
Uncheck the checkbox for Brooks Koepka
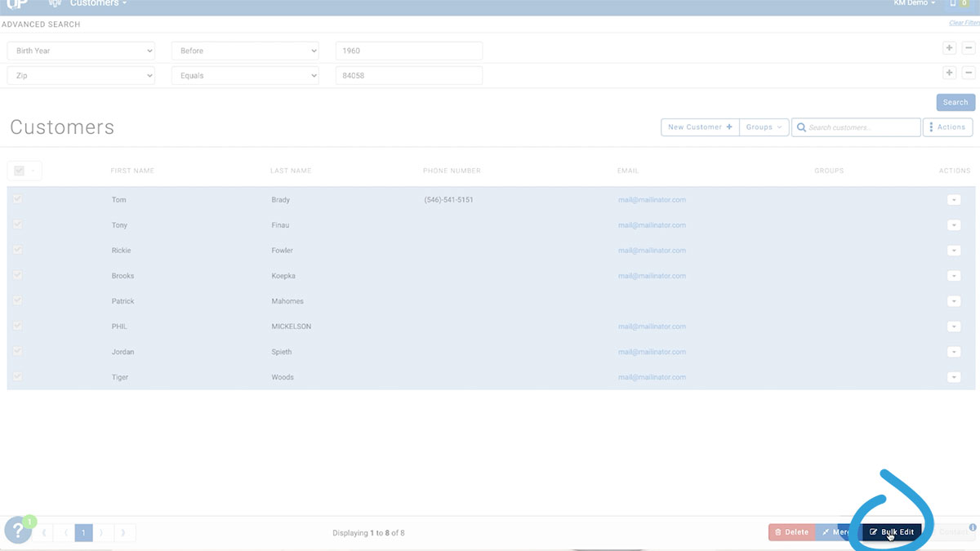pos(17,275)
